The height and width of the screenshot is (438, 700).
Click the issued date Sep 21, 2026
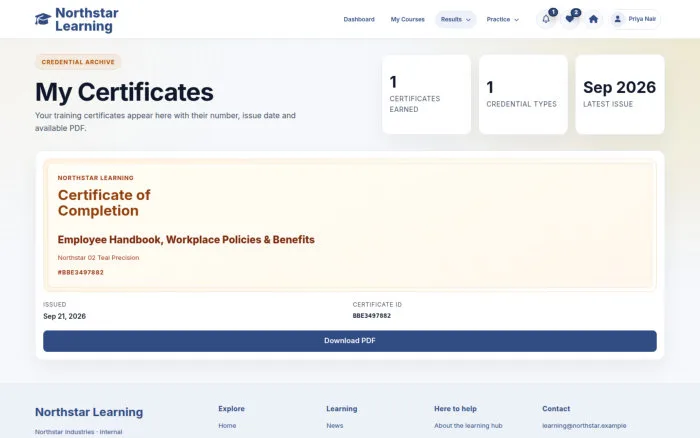click(64, 316)
